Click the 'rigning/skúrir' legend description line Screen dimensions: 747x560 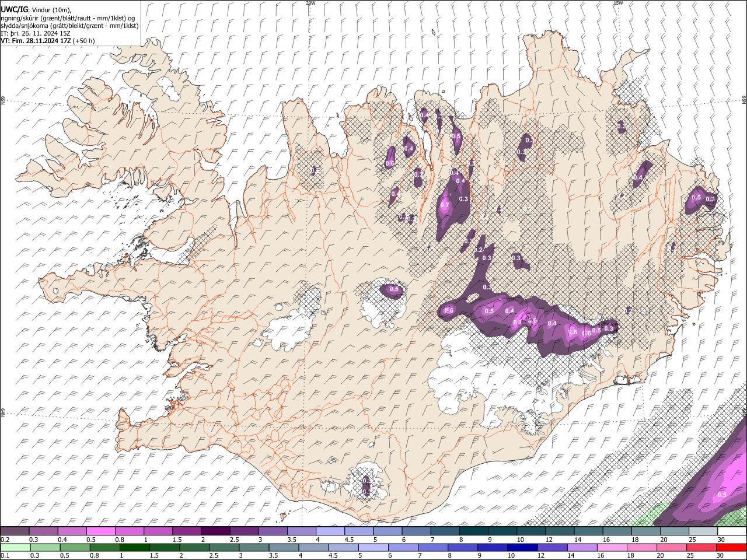click(x=68, y=17)
